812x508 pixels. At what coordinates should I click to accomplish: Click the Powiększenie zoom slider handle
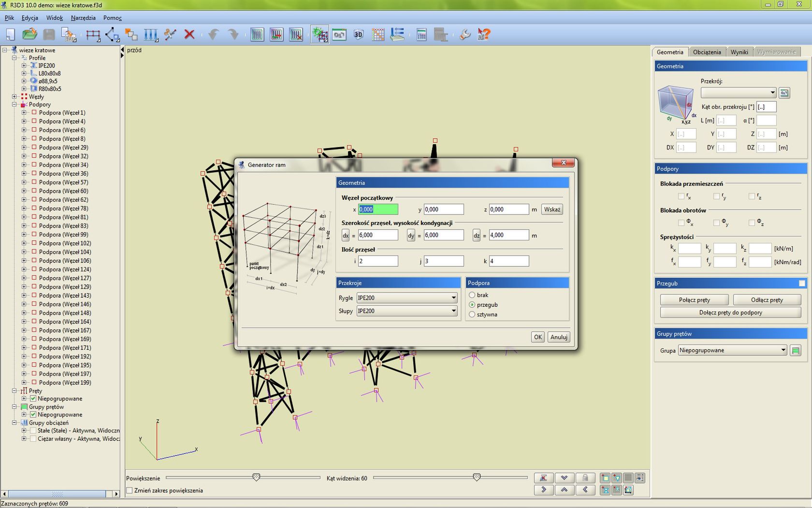point(257,478)
